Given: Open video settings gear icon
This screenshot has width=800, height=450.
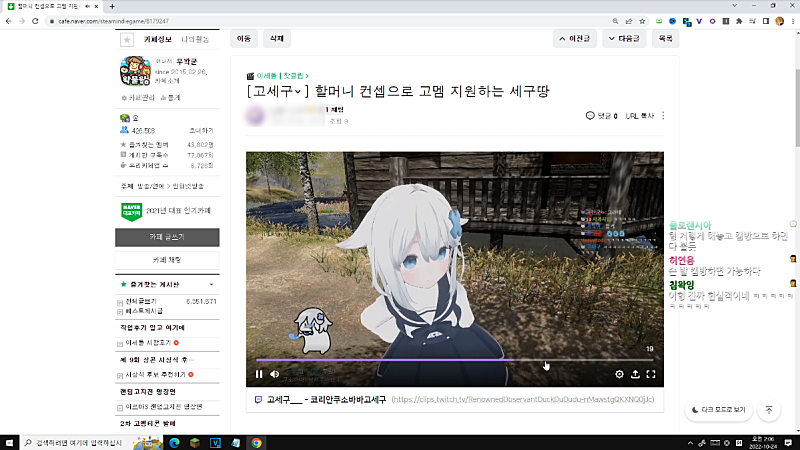Looking at the screenshot, I should pos(619,374).
